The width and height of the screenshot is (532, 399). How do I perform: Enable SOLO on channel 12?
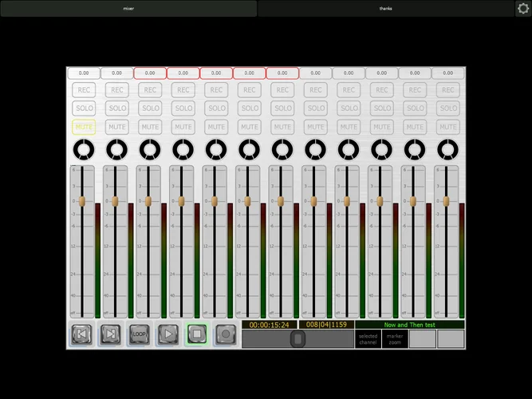pyautogui.click(x=448, y=108)
